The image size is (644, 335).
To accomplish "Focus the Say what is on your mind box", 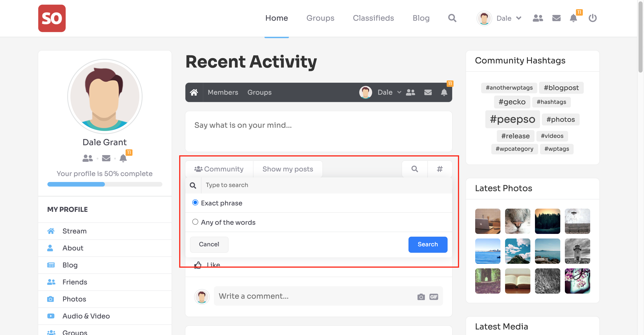I will pos(319,131).
